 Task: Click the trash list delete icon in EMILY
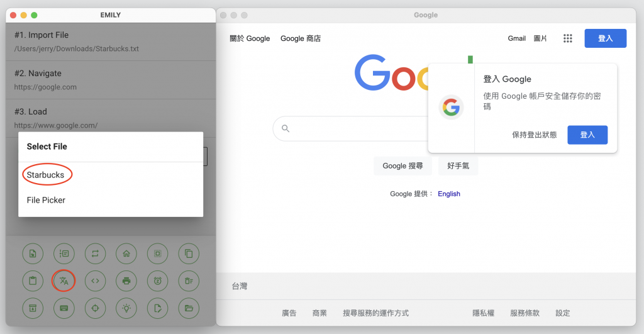(x=189, y=281)
